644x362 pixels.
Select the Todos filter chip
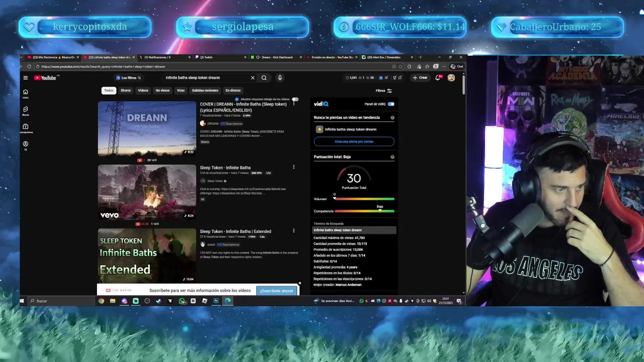pyautogui.click(x=109, y=90)
